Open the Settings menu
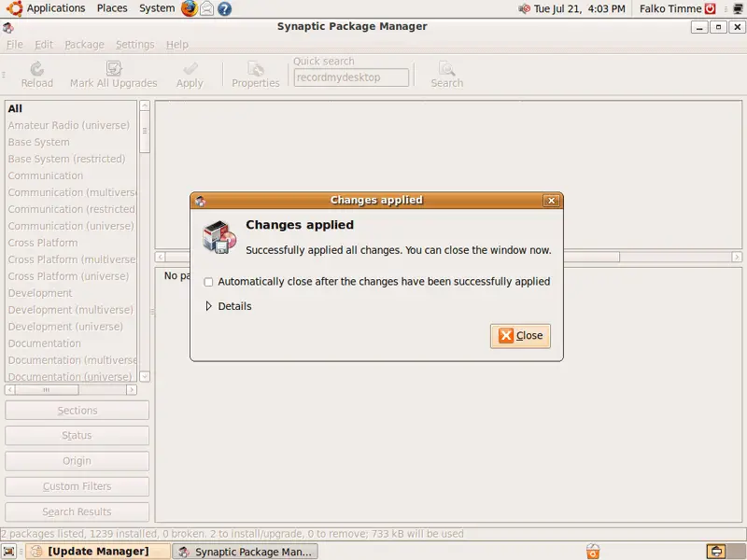Image resolution: width=747 pixels, height=560 pixels. pyautogui.click(x=134, y=45)
